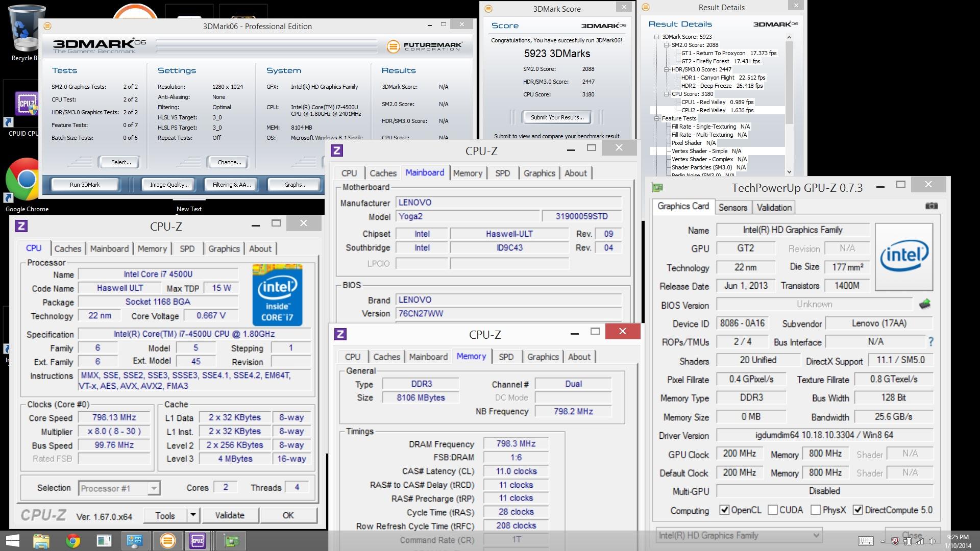Click the battery power tray icon

point(908,541)
